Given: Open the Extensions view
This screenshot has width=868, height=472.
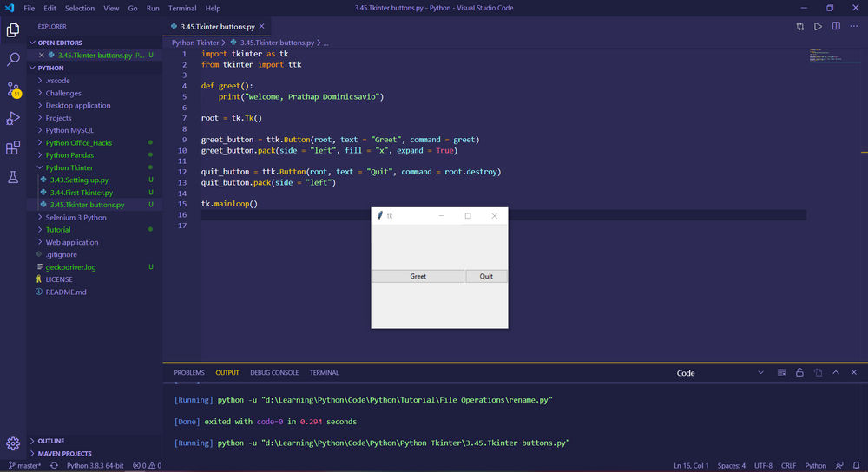Looking at the screenshot, I should [x=13, y=147].
